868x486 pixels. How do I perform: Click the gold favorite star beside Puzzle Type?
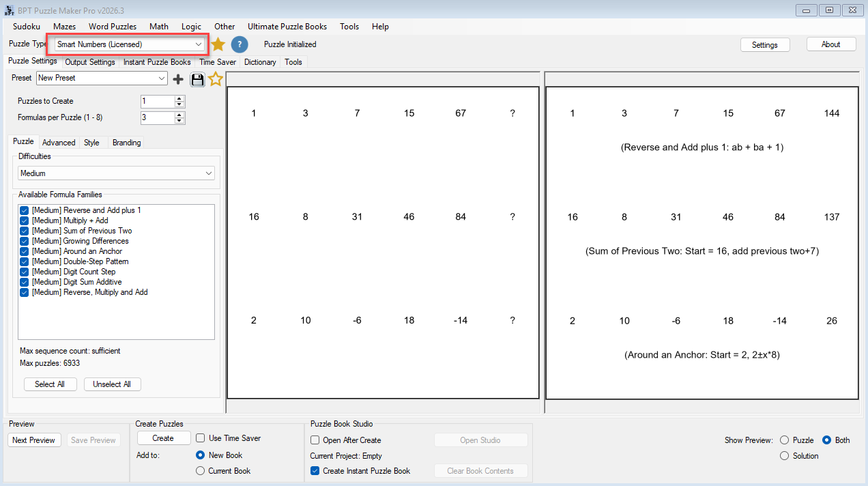(218, 44)
